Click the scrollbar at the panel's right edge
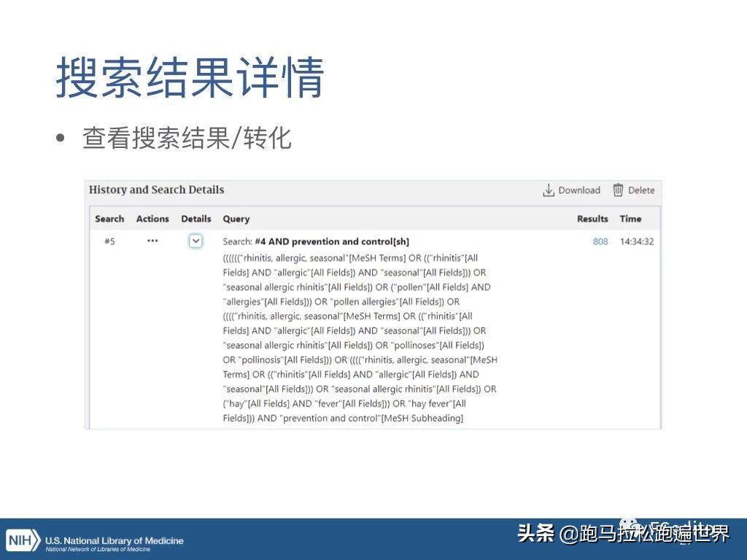This screenshot has width=747, height=560. pyautogui.click(x=657, y=314)
